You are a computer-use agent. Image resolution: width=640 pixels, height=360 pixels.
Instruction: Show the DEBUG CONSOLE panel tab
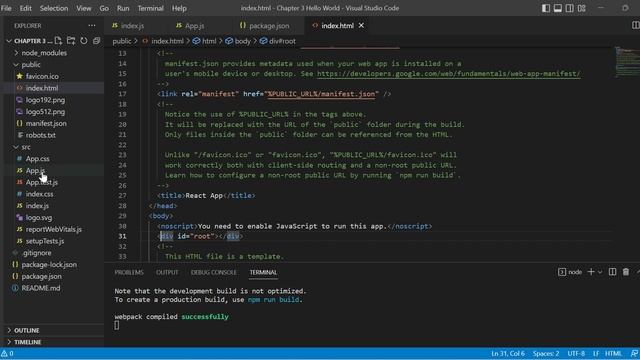[x=214, y=272]
